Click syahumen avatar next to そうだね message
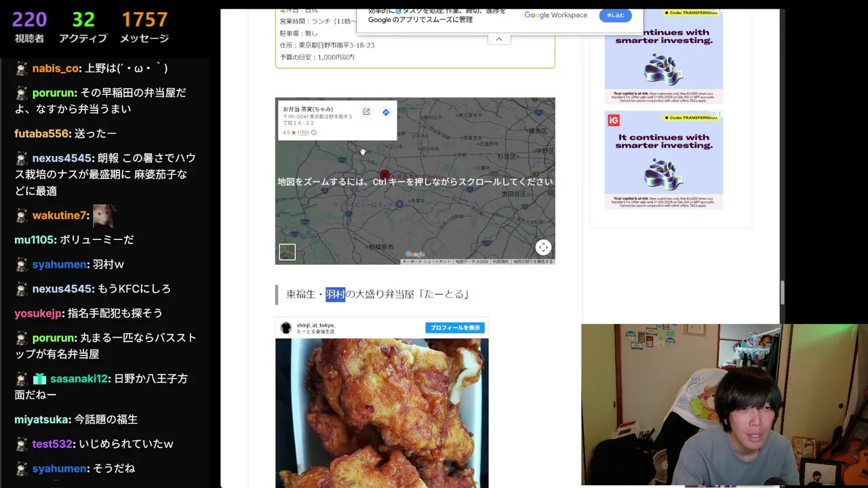The width and height of the screenshot is (868, 488). coord(22,469)
